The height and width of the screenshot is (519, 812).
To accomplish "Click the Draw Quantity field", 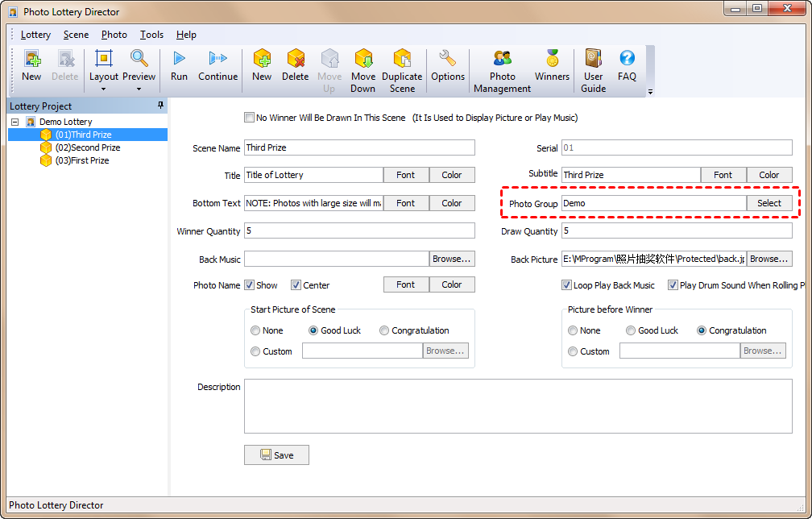I will coord(677,230).
